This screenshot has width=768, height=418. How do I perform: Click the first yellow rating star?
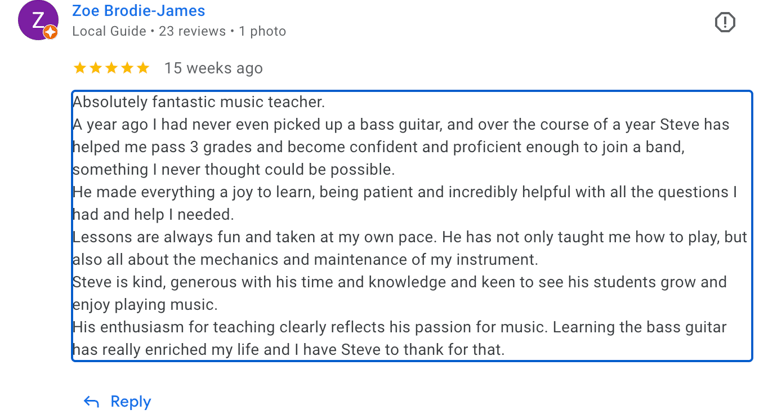pyautogui.click(x=80, y=68)
